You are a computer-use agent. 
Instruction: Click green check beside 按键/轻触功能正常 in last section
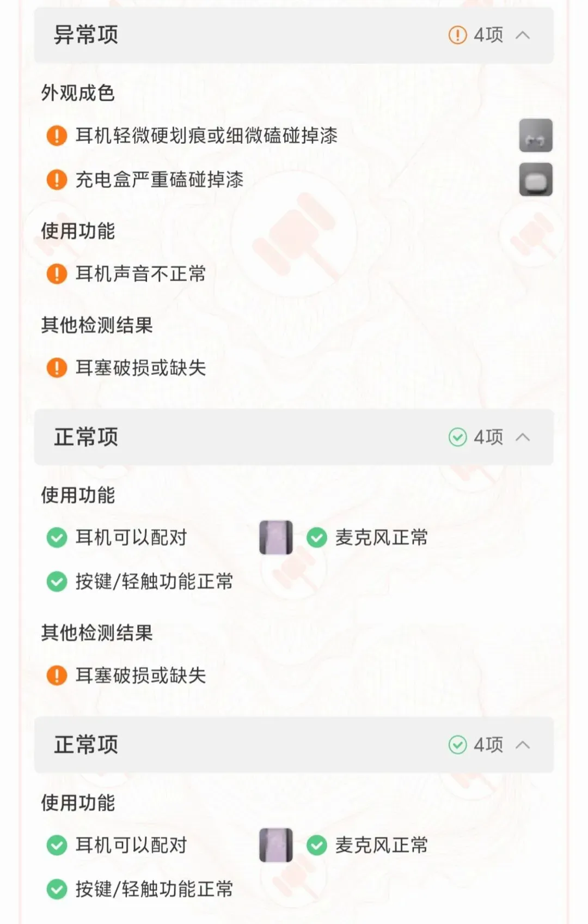tap(57, 889)
